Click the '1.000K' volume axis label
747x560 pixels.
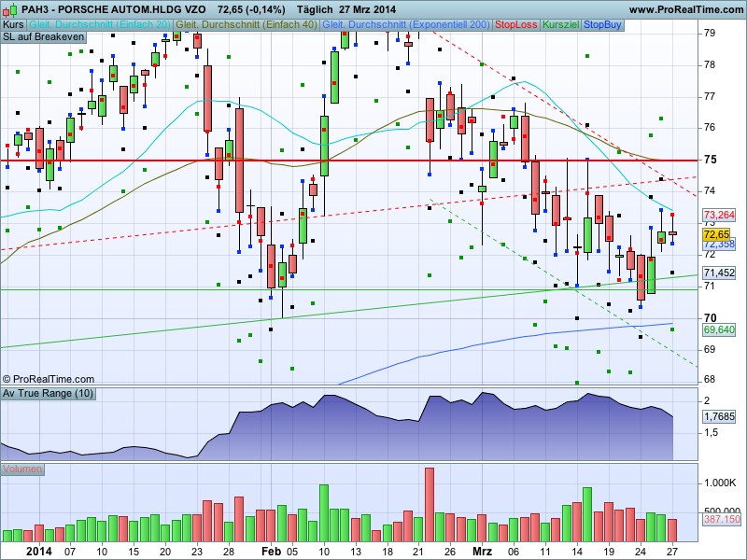720,483
